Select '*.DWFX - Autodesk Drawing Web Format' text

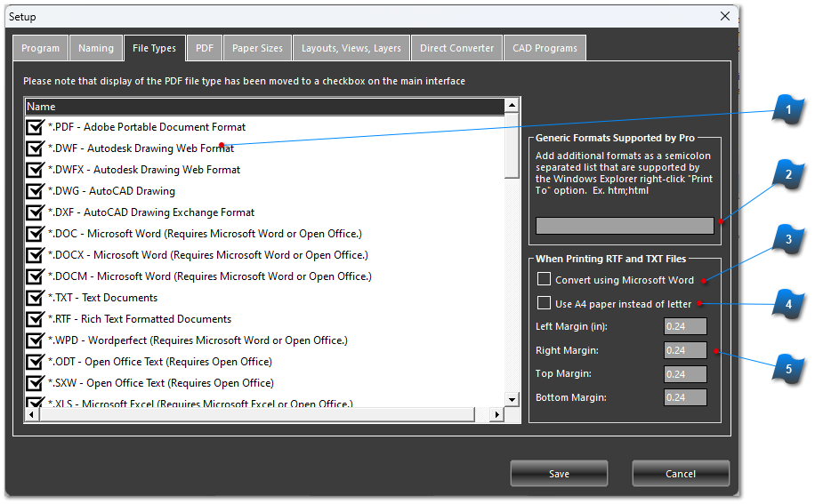point(144,171)
